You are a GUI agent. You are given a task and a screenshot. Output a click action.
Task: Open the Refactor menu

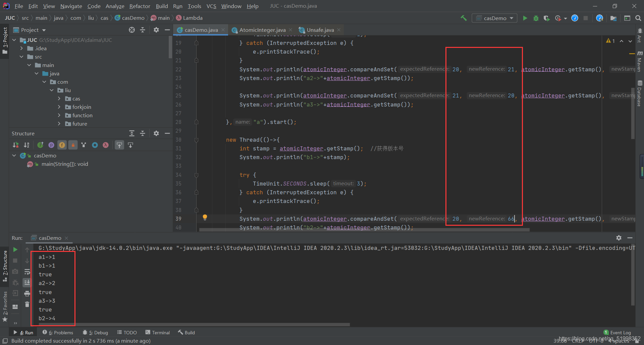[x=140, y=6]
